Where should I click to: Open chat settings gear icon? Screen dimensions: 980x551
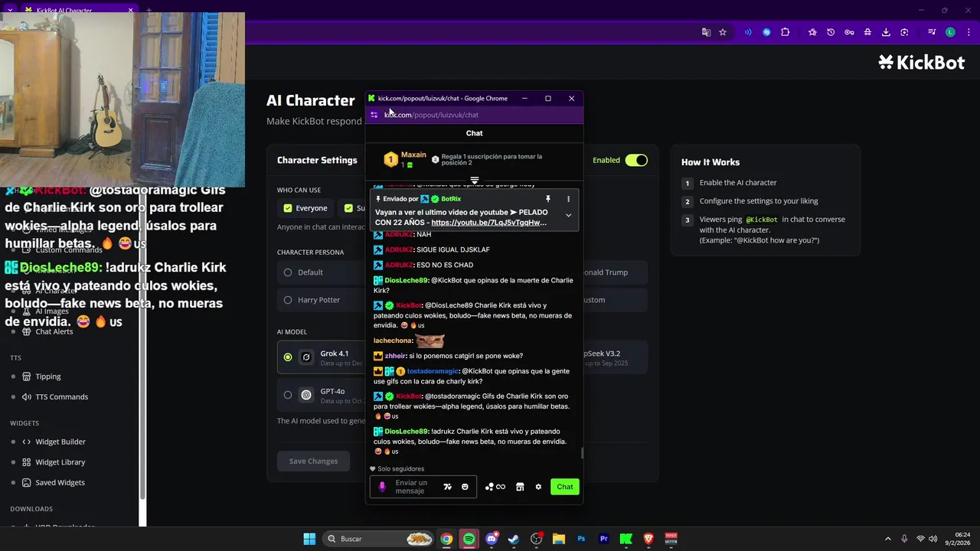(538, 487)
